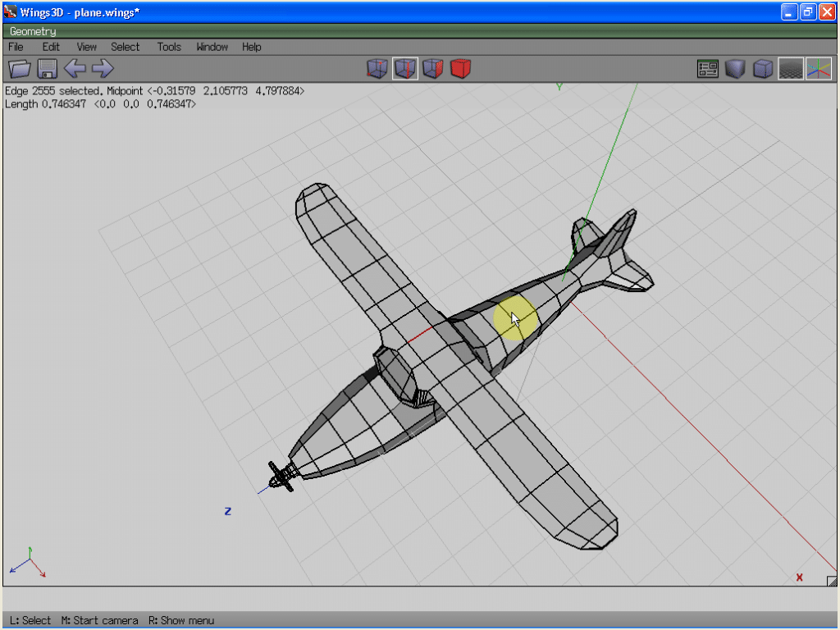This screenshot has height=630, width=840.
Task: Click the airplane's left wing tip
Action: (313, 199)
